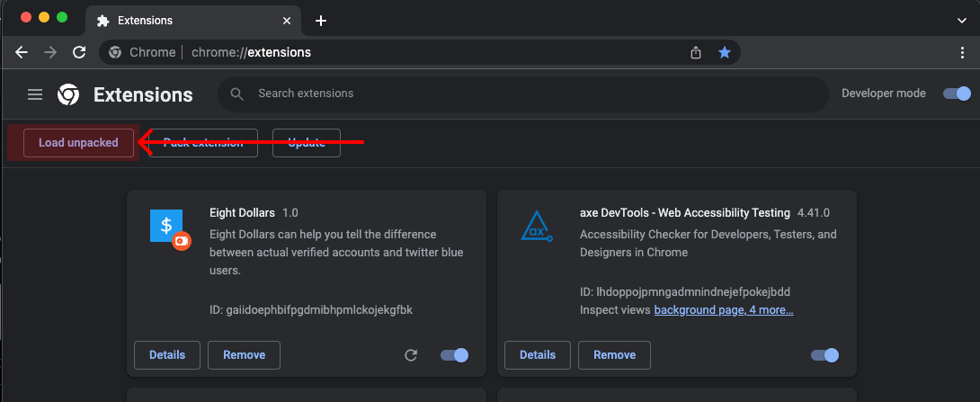Click Load unpacked
The image size is (980, 402).
tap(79, 143)
